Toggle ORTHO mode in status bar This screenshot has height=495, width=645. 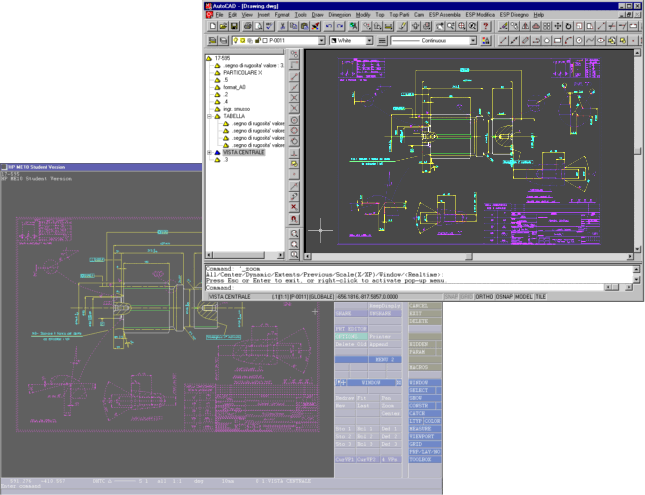(x=484, y=296)
